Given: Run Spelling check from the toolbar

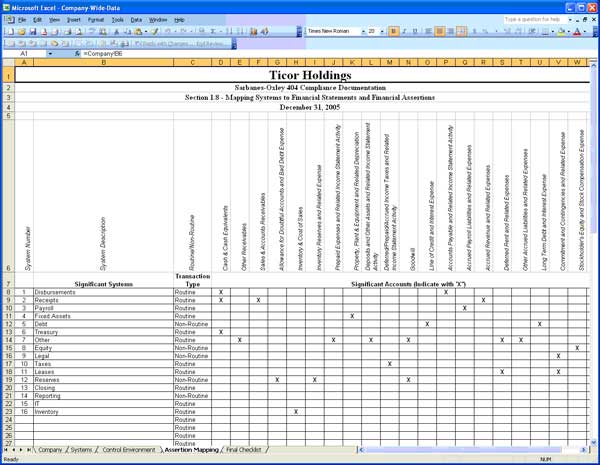Looking at the screenshot, I should pos(92,31).
